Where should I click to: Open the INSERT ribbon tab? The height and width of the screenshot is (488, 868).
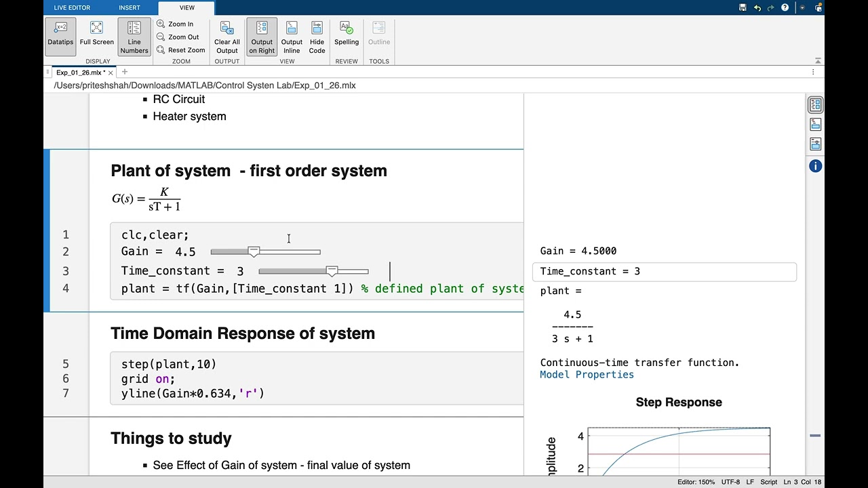[x=130, y=7]
